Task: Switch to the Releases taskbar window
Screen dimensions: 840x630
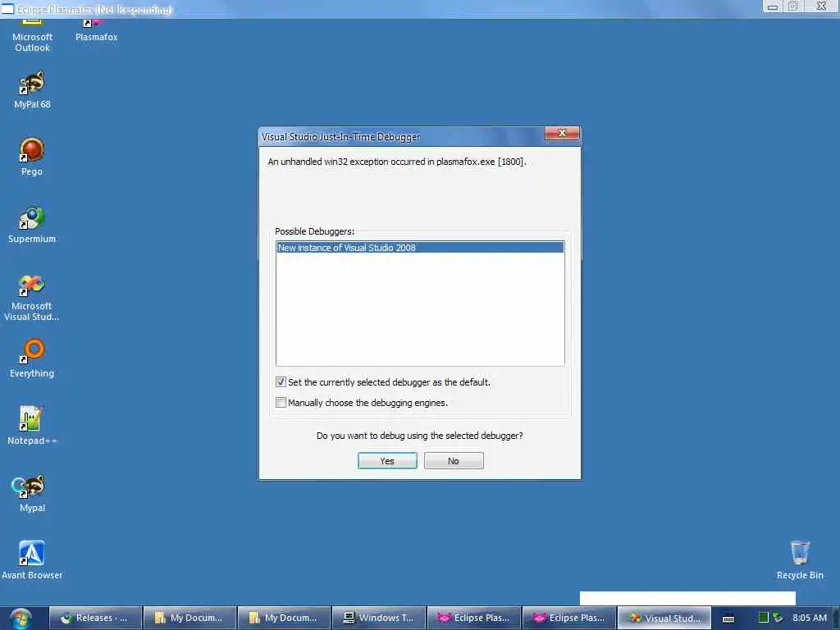Action: pyautogui.click(x=96, y=618)
